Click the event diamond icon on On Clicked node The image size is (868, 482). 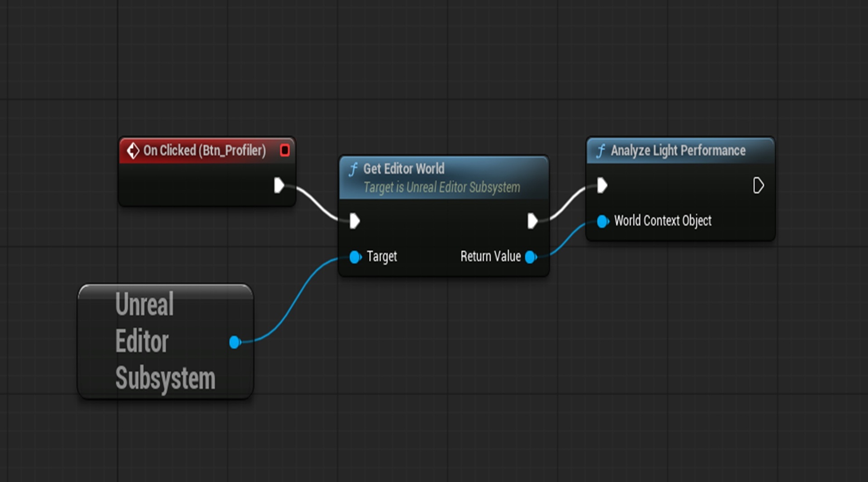133,151
